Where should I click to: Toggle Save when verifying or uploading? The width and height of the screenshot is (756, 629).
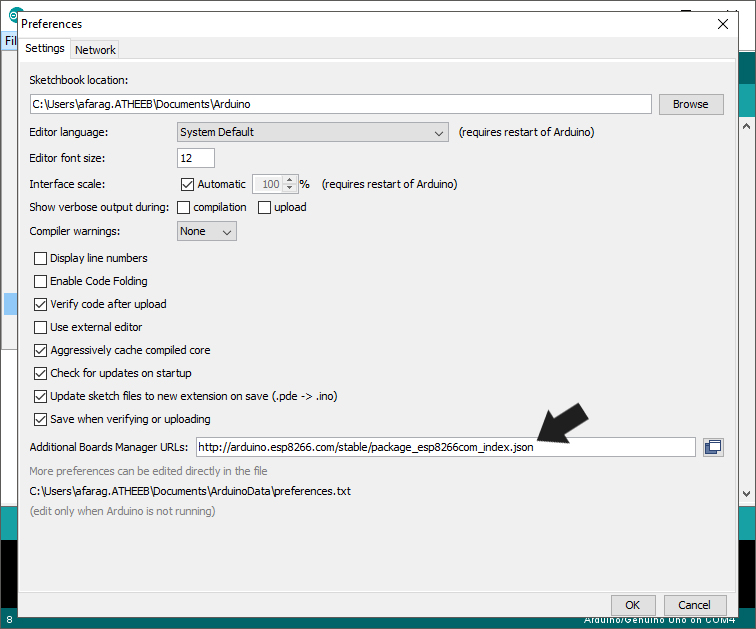pyautogui.click(x=40, y=419)
